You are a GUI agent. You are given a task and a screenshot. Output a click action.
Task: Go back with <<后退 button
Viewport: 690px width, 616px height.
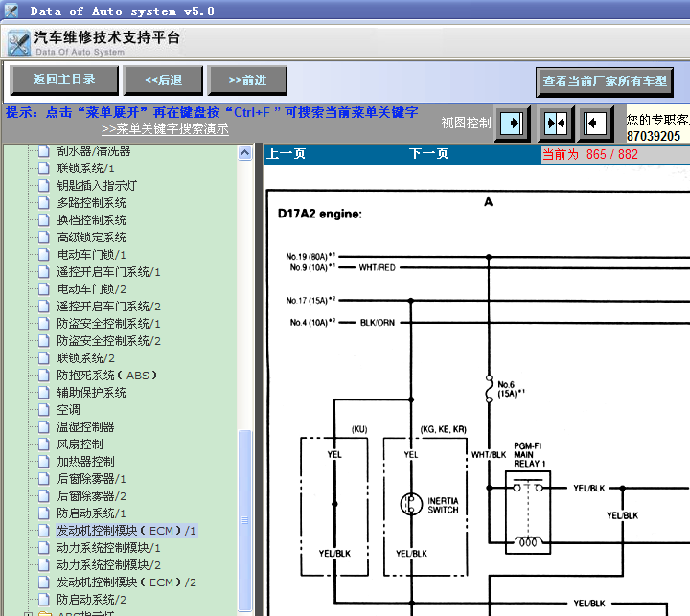point(163,80)
